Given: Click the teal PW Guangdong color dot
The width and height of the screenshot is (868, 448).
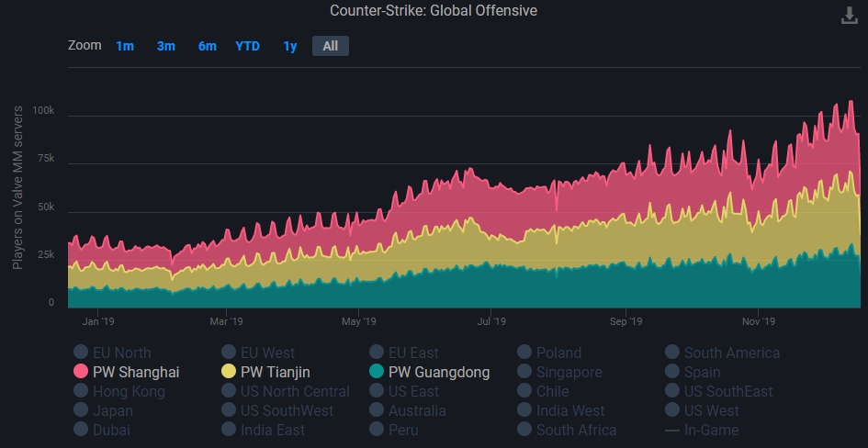Looking at the screenshot, I should (377, 372).
